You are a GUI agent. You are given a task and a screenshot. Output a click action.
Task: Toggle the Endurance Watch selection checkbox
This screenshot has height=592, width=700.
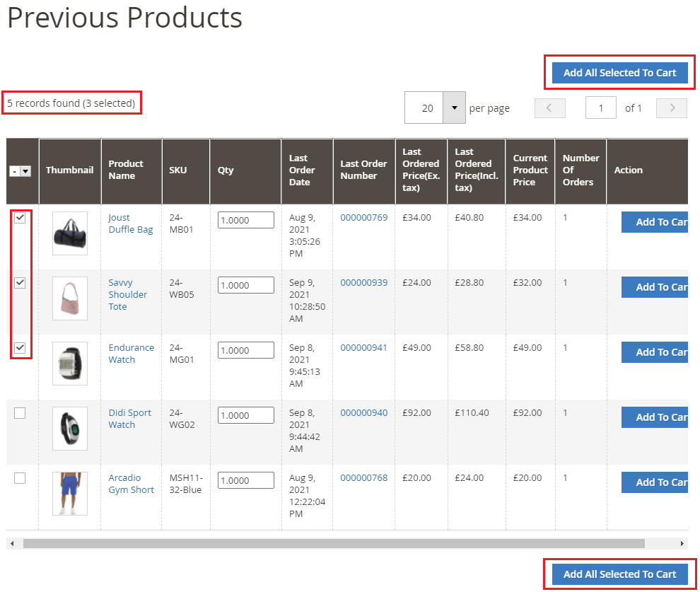pos(21,348)
